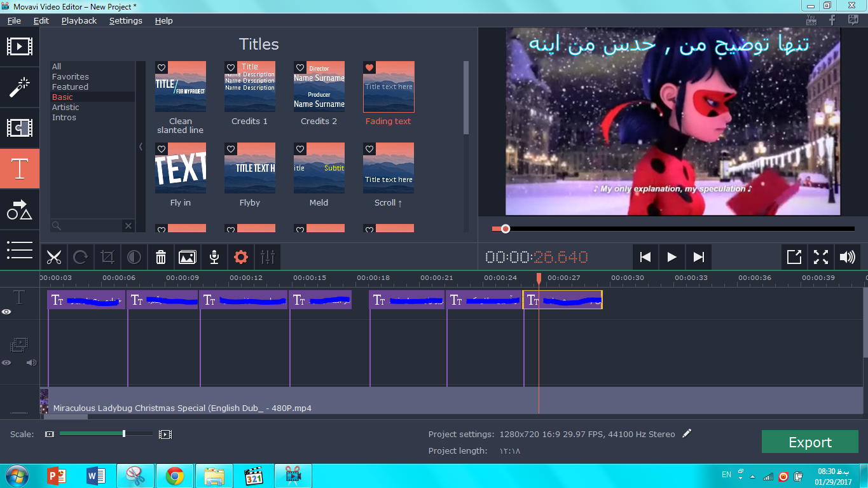Open the Help menu
The width and height of the screenshot is (868, 488).
point(163,20)
